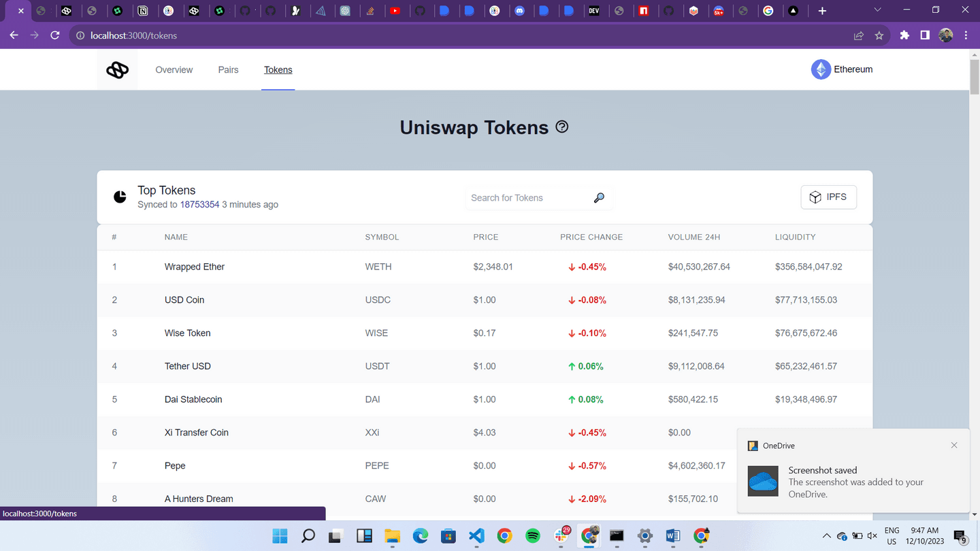This screenshot has height=551, width=980.
Task: Open the Wrapped Ether token row
Action: point(485,267)
